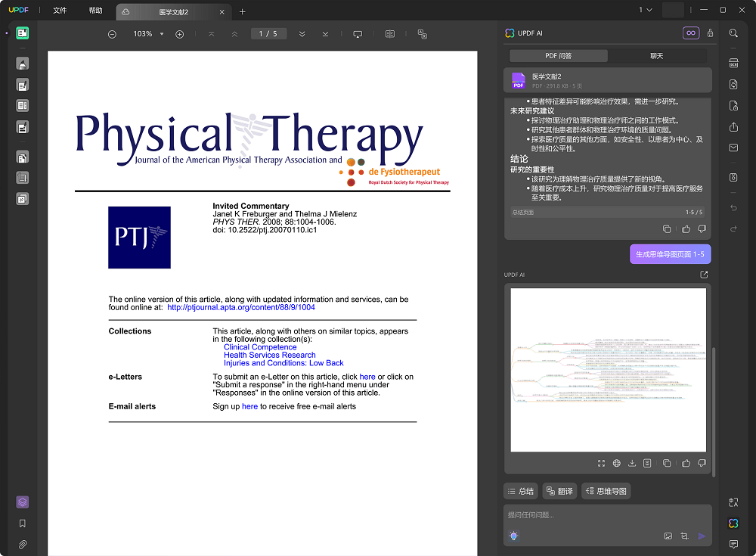The width and height of the screenshot is (756, 556).
Task: Click the AI chat panel scrollbar
Action: [714, 412]
